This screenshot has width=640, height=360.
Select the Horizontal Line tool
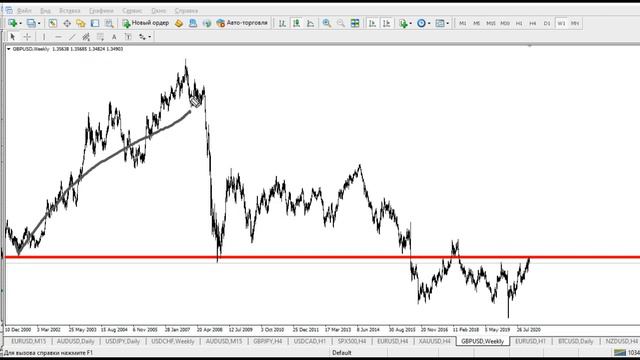tap(58, 37)
